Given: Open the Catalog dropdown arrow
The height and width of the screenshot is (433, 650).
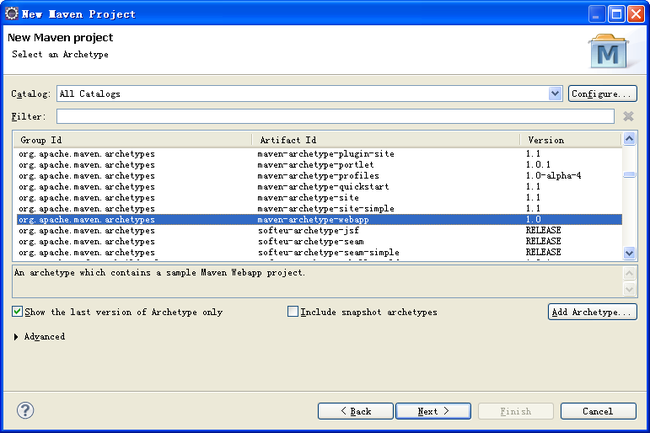Looking at the screenshot, I should click(x=555, y=94).
